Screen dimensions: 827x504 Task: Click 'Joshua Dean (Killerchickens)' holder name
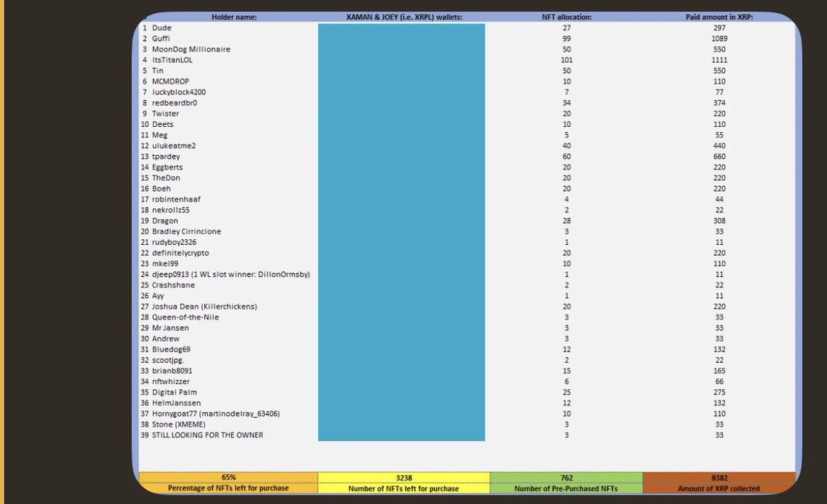point(204,306)
